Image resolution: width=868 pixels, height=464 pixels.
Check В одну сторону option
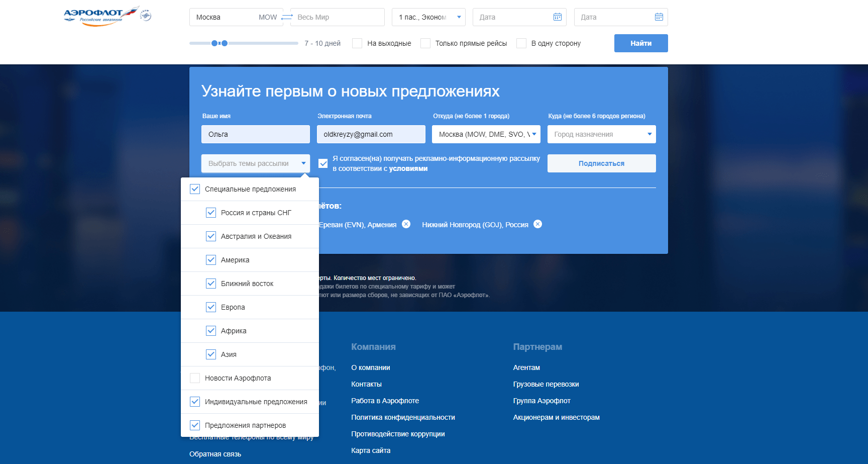click(x=521, y=43)
